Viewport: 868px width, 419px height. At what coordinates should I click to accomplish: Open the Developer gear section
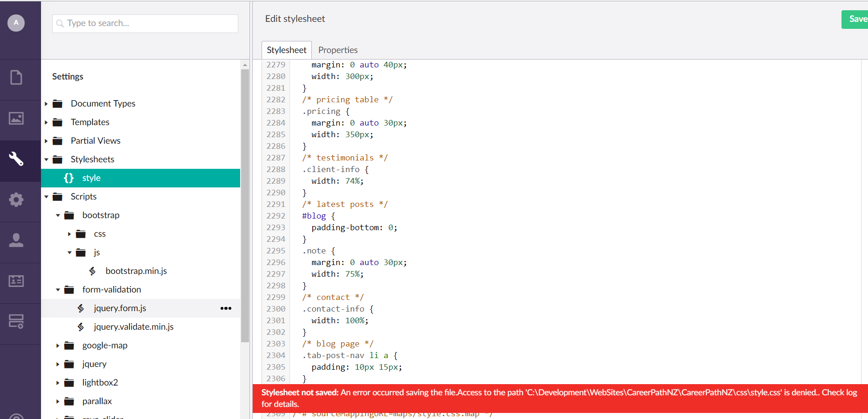pos(16,200)
